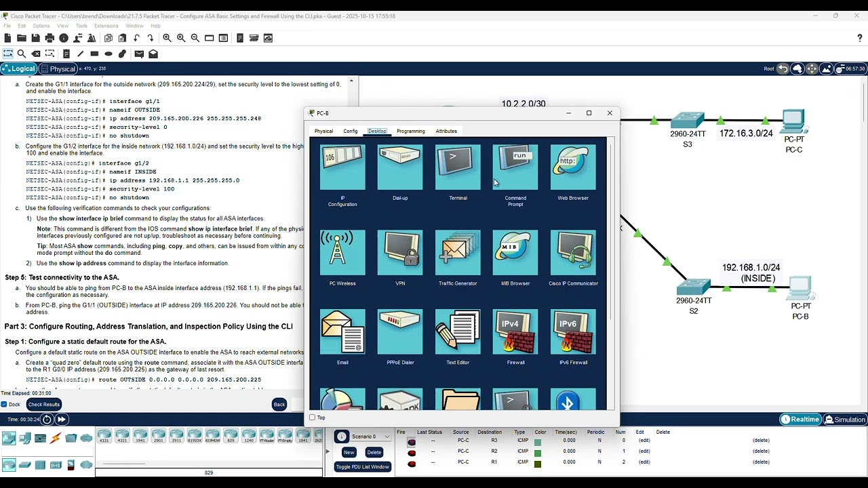Click the Print toolbar icon
The height and width of the screenshot is (488, 868).
(x=50, y=38)
